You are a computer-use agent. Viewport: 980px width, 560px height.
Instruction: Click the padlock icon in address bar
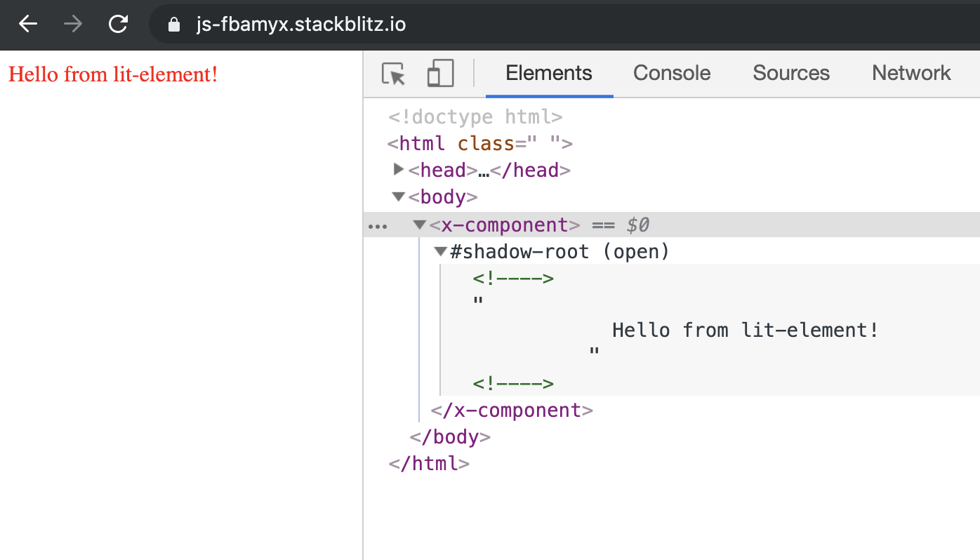[175, 25]
